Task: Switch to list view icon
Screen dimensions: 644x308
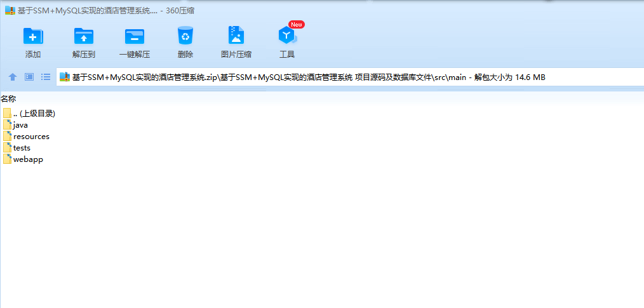Action: click(x=46, y=77)
